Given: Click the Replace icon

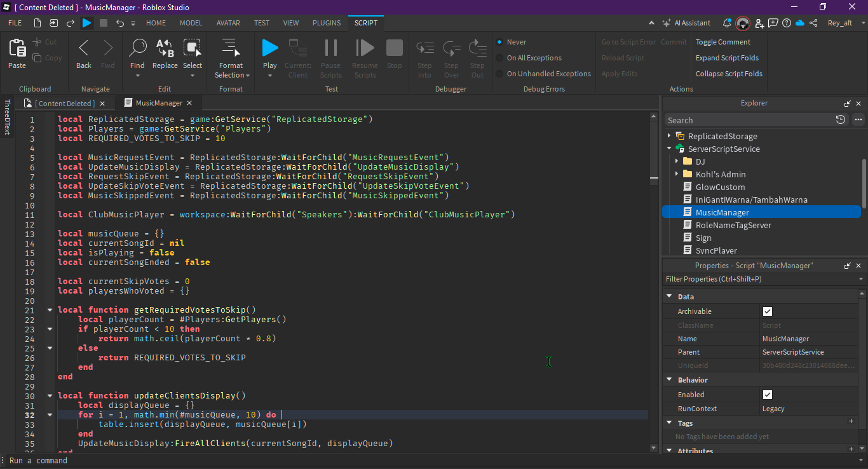Looking at the screenshot, I should point(165,50).
